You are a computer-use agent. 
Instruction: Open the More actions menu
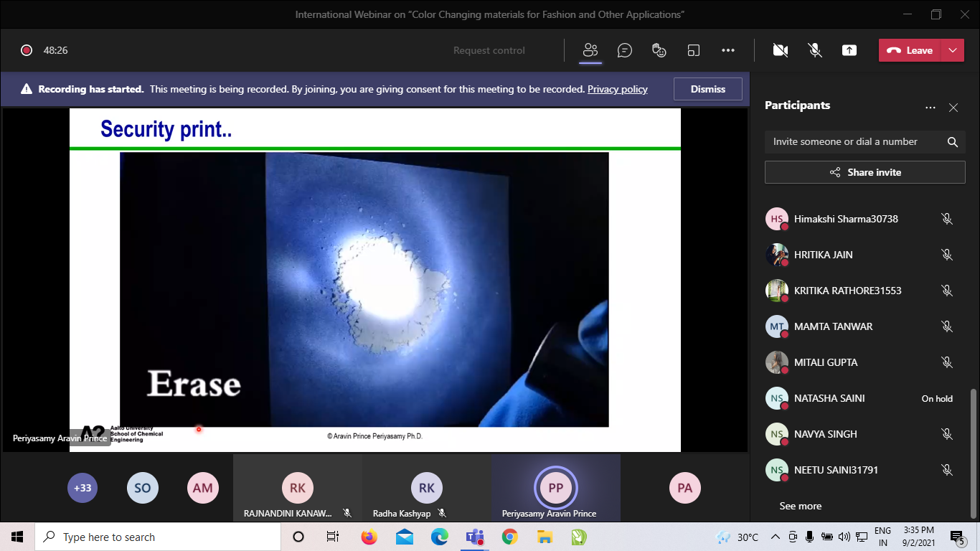click(x=728, y=50)
